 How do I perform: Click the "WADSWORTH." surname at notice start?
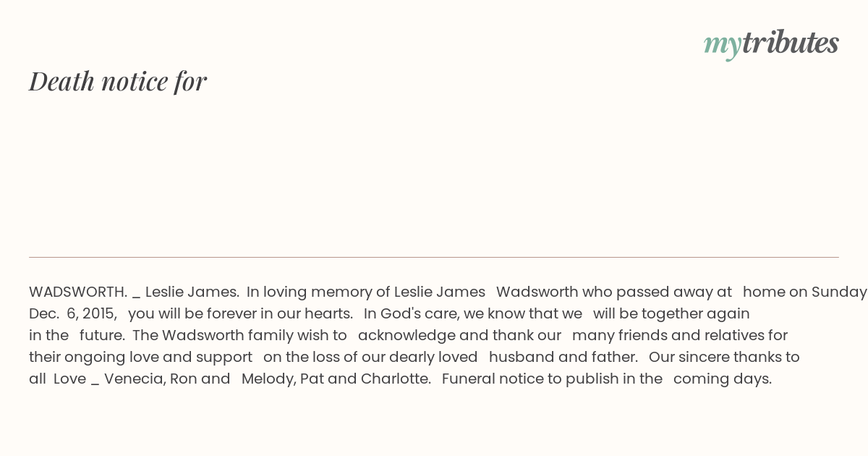click(x=78, y=292)
